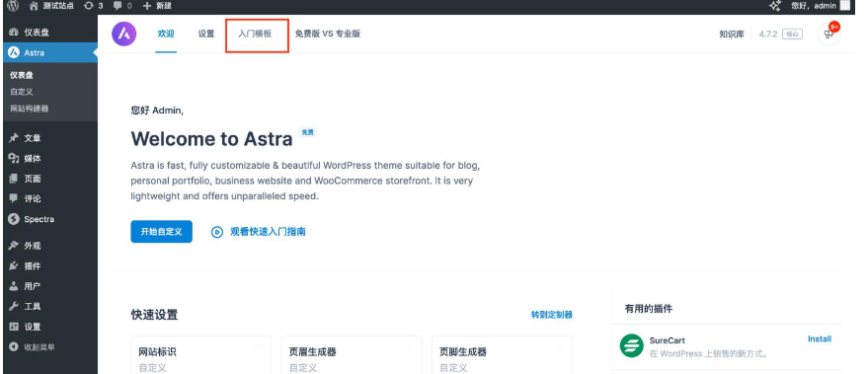This screenshot has width=868, height=374.
Task: Install the SureCart plugin
Action: click(x=820, y=339)
